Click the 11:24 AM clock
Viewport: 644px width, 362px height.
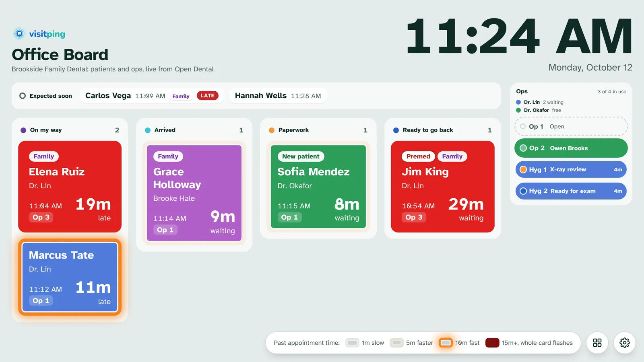[x=519, y=36]
